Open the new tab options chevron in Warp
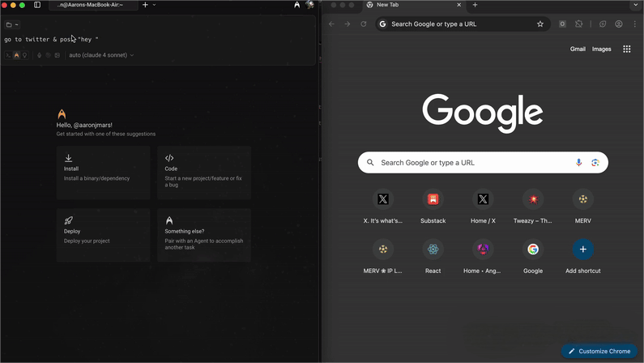Viewport: 644px width, 363px height. click(x=155, y=5)
